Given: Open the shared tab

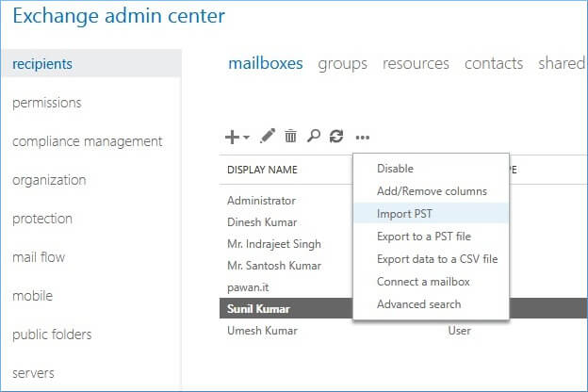Looking at the screenshot, I should pyautogui.click(x=562, y=63).
